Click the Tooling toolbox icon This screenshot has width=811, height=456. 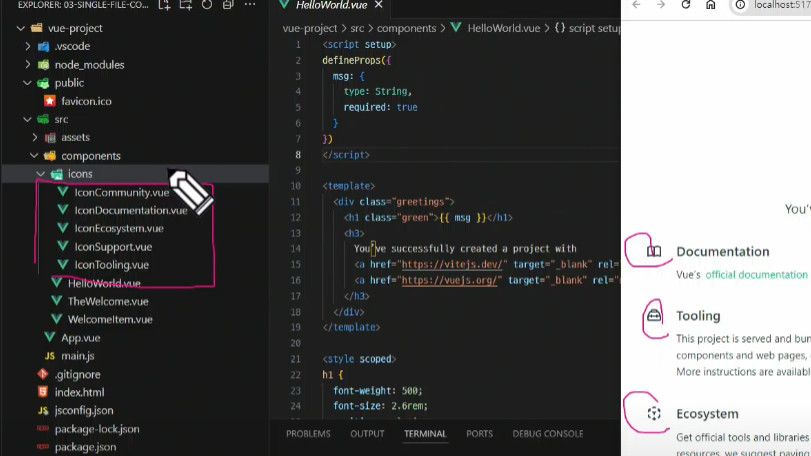(x=654, y=315)
